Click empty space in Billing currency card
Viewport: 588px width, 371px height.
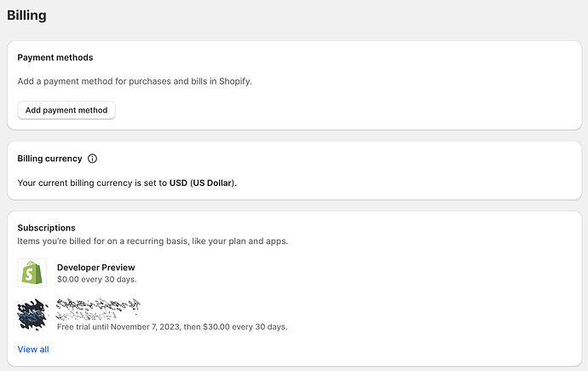(x=409, y=171)
